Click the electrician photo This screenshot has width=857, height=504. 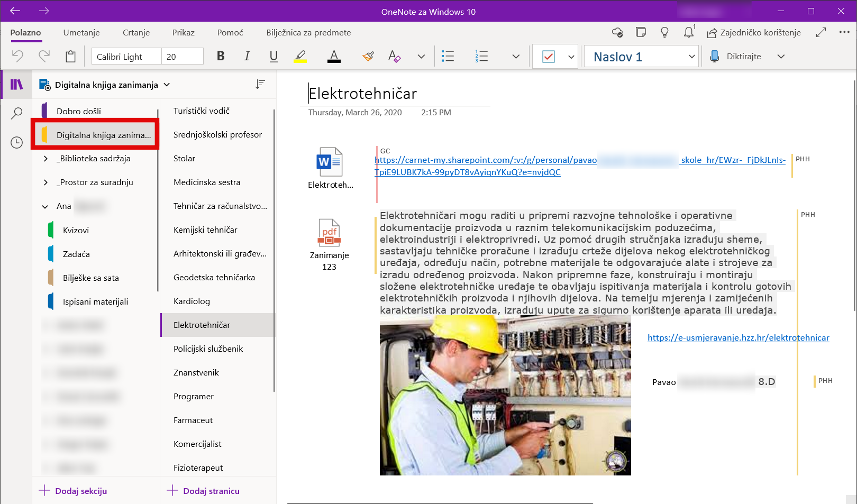tap(505, 395)
